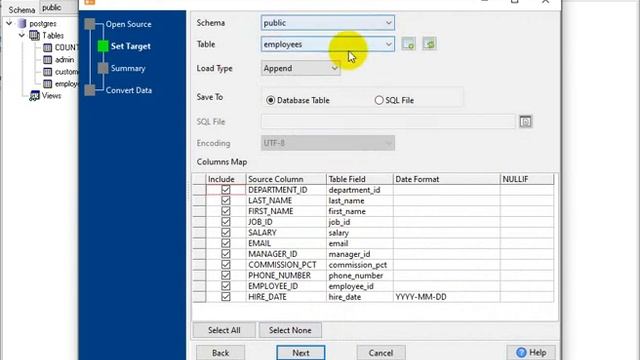Click the Back button
Image resolution: width=640 pixels, height=360 pixels.
(x=220, y=353)
